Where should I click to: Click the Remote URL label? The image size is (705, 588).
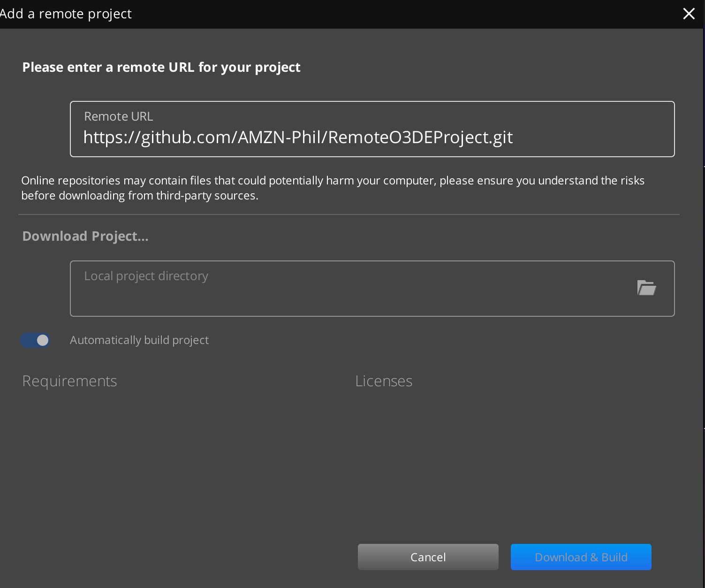click(118, 116)
